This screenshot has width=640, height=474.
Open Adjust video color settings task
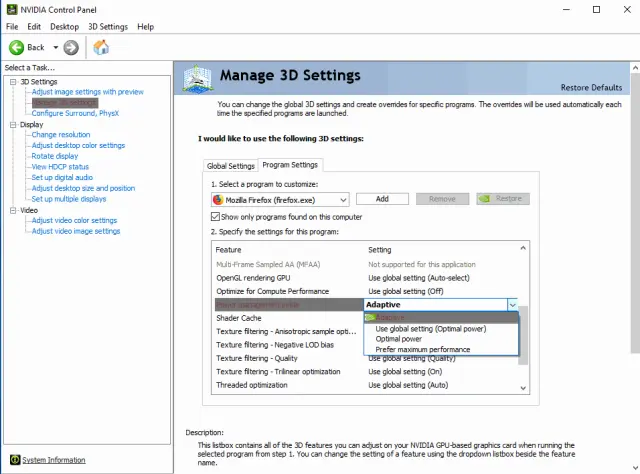click(74, 220)
